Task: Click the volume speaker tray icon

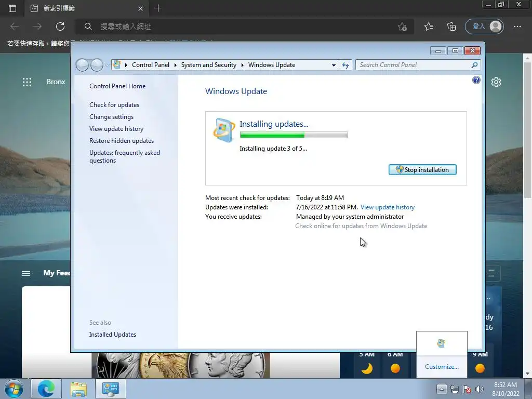Action: point(479,389)
